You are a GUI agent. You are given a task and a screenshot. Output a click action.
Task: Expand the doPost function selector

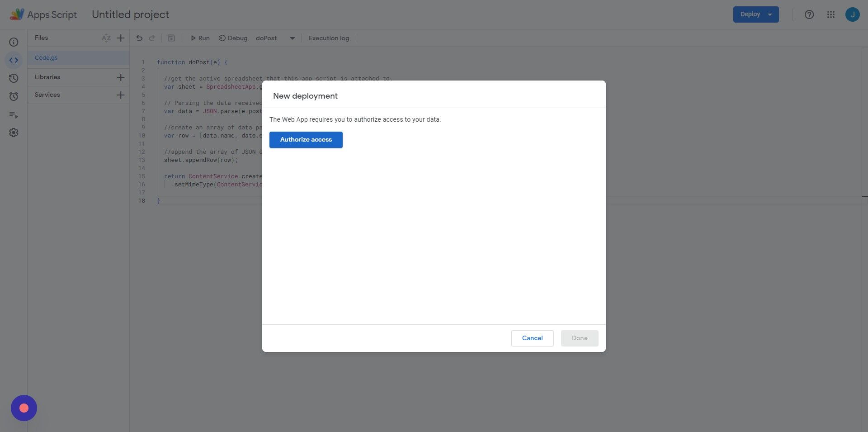click(292, 38)
